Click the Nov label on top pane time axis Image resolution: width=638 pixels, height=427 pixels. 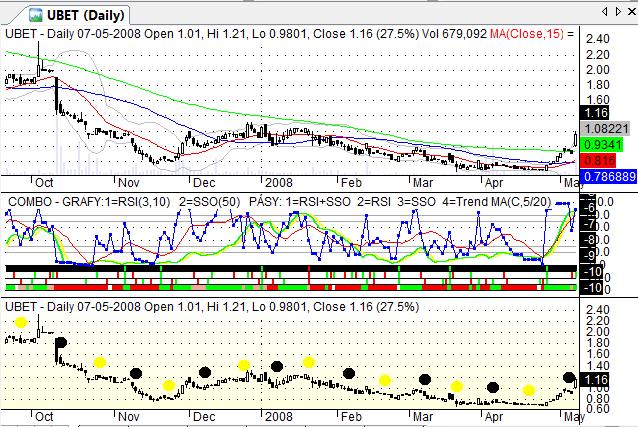tap(129, 183)
